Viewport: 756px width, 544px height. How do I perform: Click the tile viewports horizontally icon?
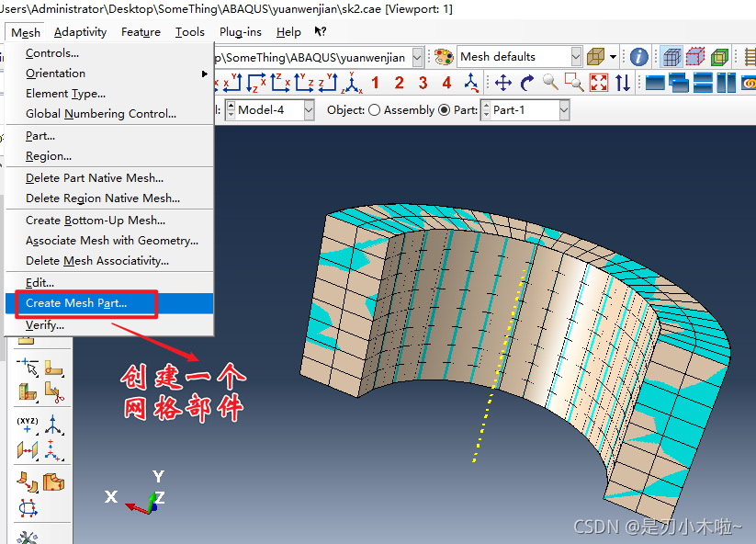tap(703, 83)
